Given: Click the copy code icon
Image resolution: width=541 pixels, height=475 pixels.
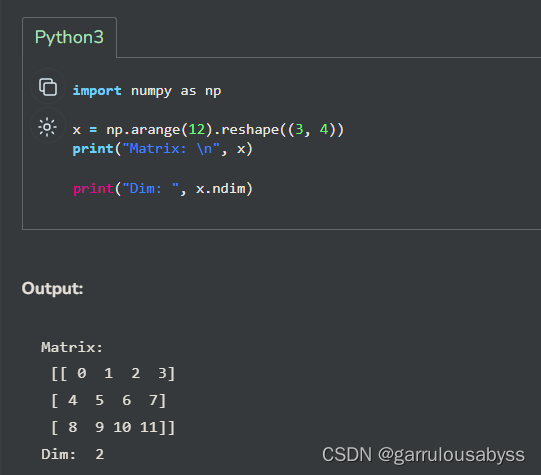Looking at the screenshot, I should 48,87.
